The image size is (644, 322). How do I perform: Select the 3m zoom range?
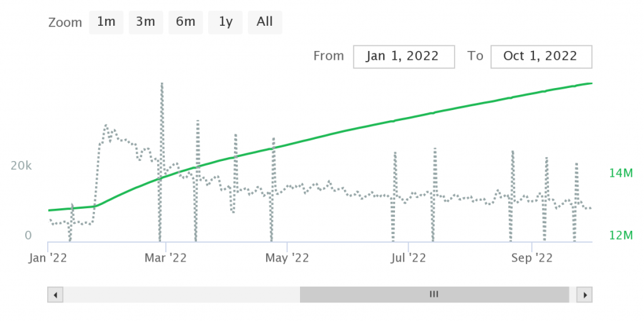tap(145, 22)
